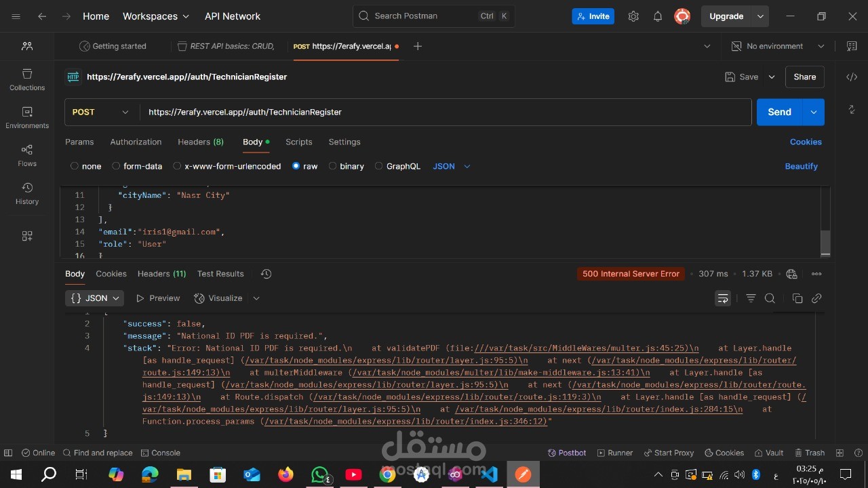Viewport: 868px width, 488px height.
Task: Open the raw JSON format dropdown
Action: (452, 166)
